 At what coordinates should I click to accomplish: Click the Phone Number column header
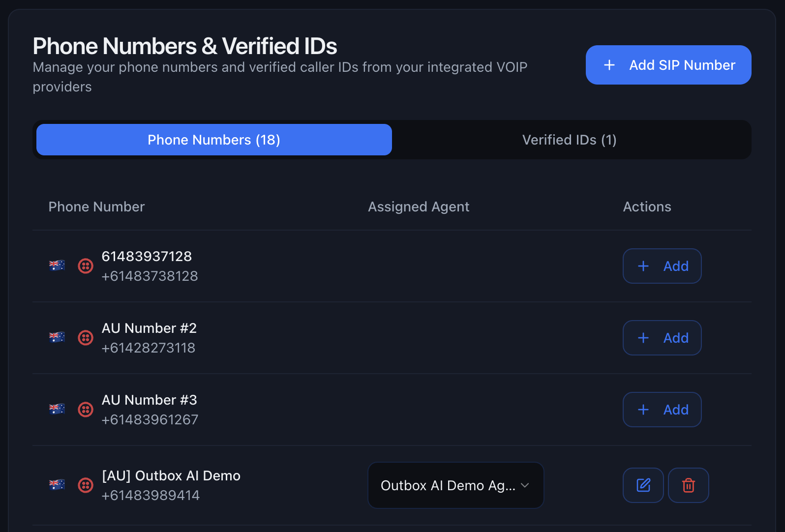96,207
